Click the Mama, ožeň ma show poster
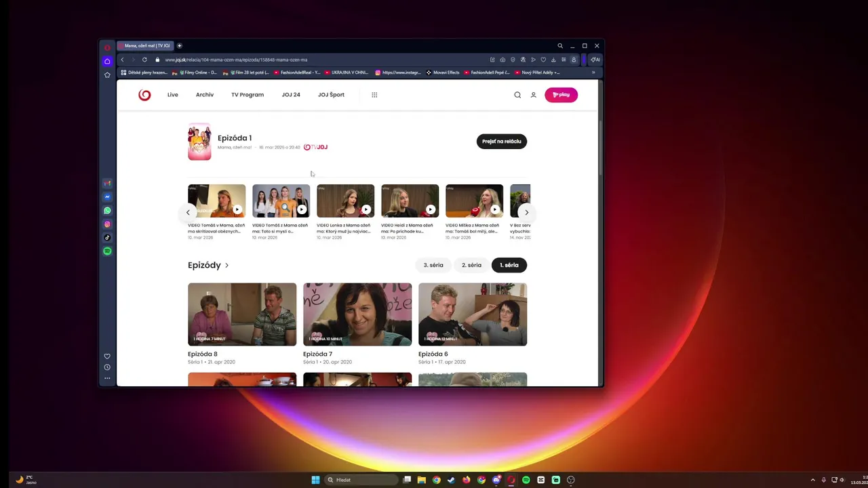This screenshot has height=488, width=868. tap(199, 142)
